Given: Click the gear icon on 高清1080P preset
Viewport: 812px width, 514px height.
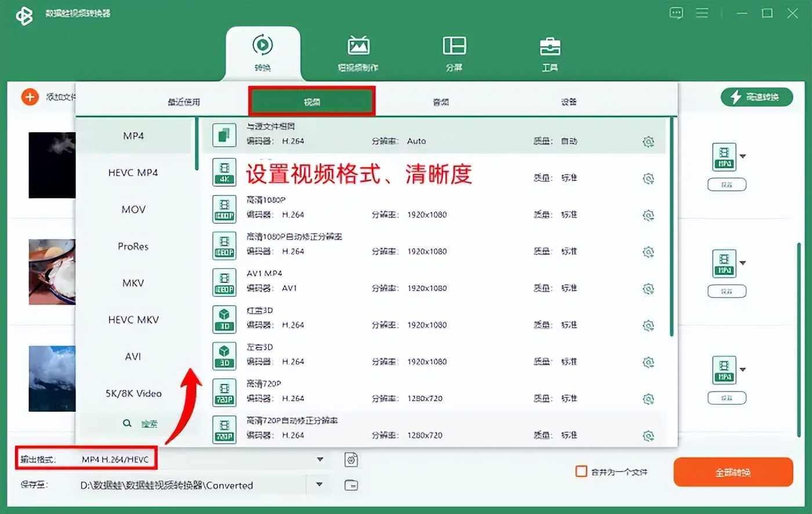Looking at the screenshot, I should pyautogui.click(x=649, y=215).
